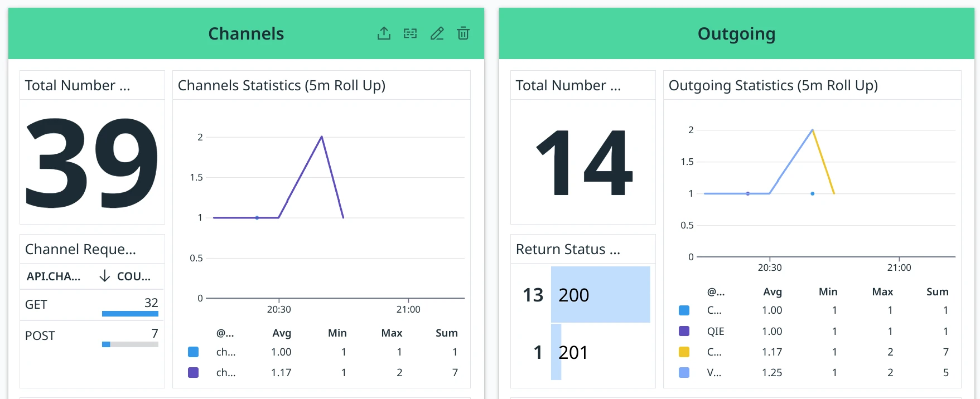
Task: Delete the Channels group via trash icon
Action: [463, 33]
